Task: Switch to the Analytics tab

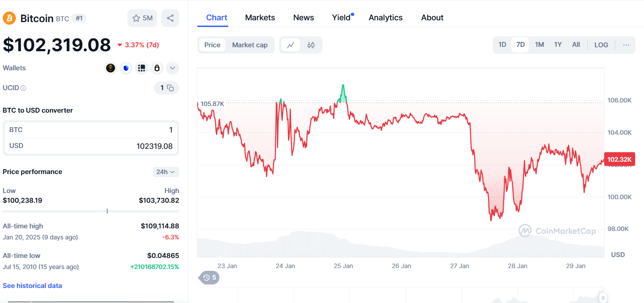Action: pos(386,18)
